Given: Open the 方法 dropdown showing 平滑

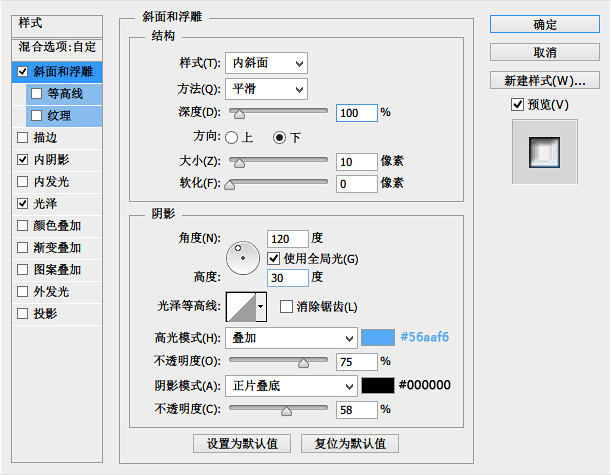Looking at the screenshot, I should (267, 89).
